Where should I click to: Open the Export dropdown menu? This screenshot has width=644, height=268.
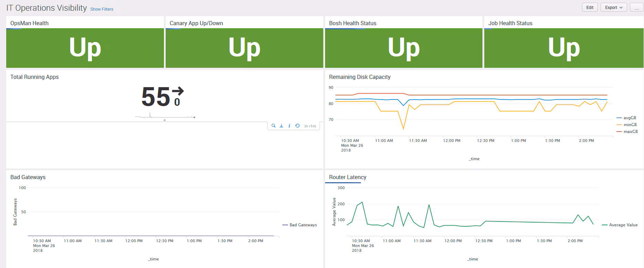coord(613,8)
